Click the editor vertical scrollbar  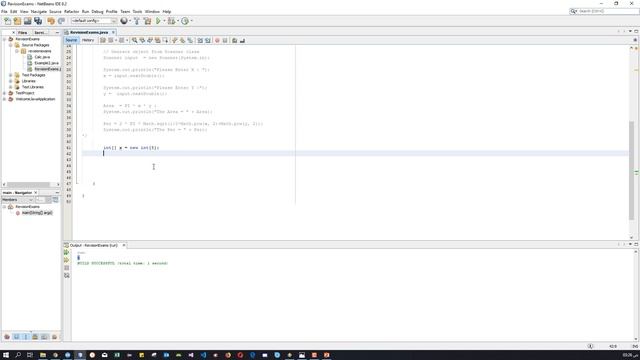click(631, 171)
